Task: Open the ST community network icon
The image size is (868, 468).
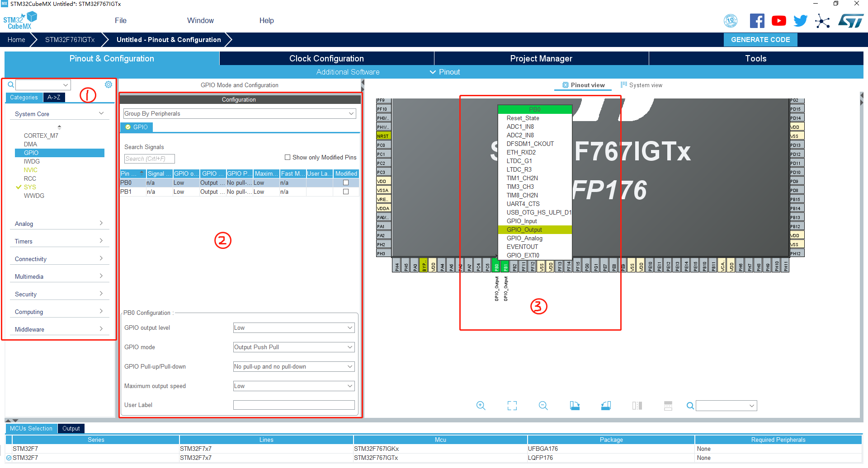Action: pyautogui.click(x=822, y=21)
